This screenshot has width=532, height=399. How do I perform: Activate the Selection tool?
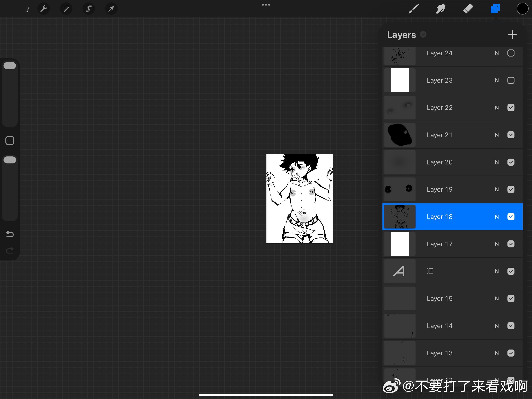coord(89,9)
